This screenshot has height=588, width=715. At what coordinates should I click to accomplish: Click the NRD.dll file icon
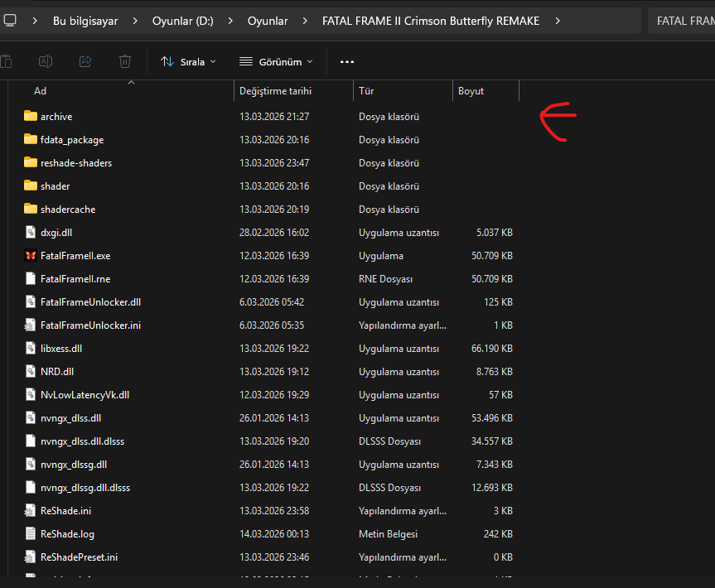31,372
